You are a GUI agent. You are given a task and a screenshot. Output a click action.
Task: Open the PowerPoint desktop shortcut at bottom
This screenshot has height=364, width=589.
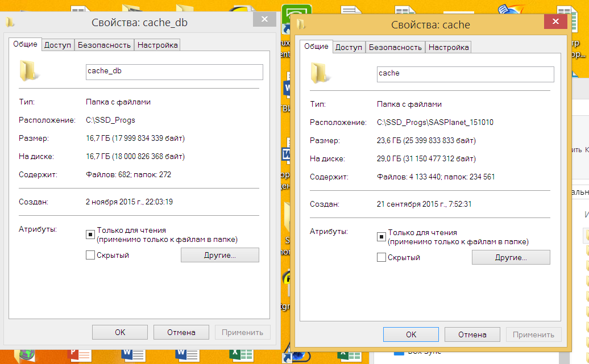(79, 354)
